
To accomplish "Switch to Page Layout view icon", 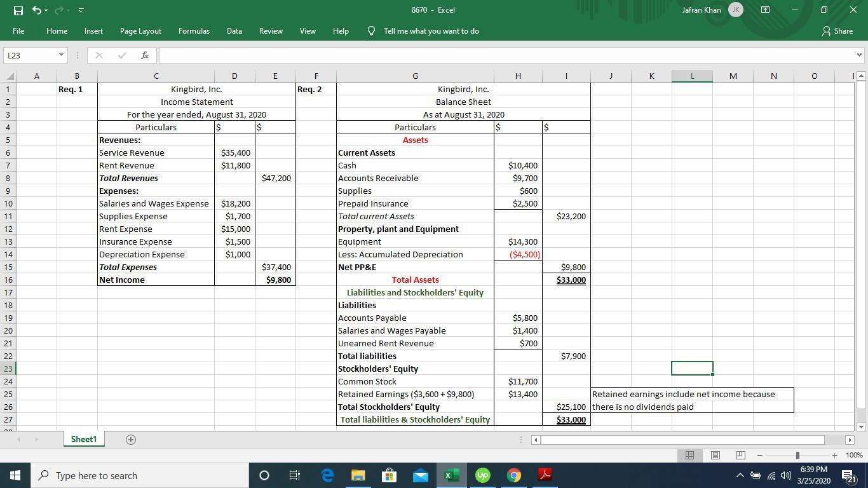I will tap(715, 455).
